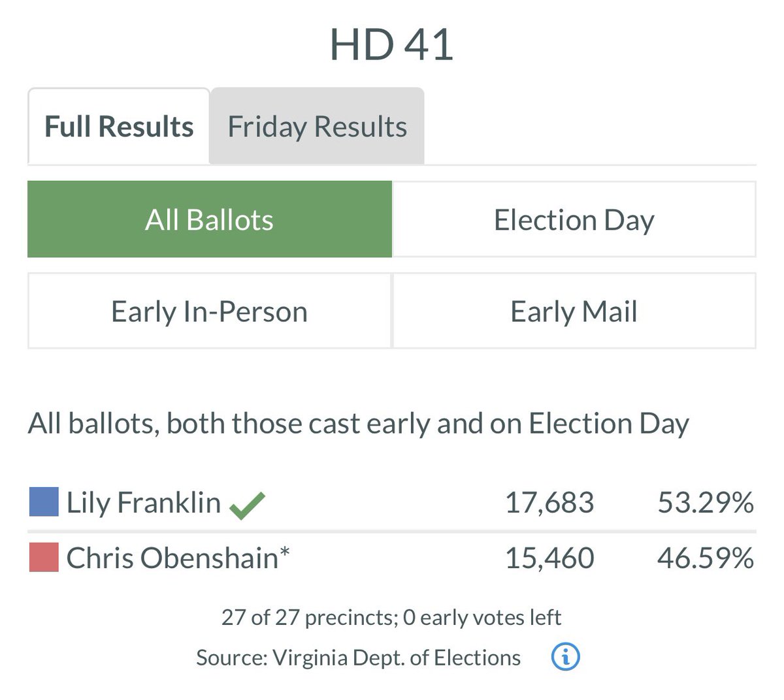Screen dimensions: 784x700
Task: Click the All ballots description text
Action: (x=358, y=424)
